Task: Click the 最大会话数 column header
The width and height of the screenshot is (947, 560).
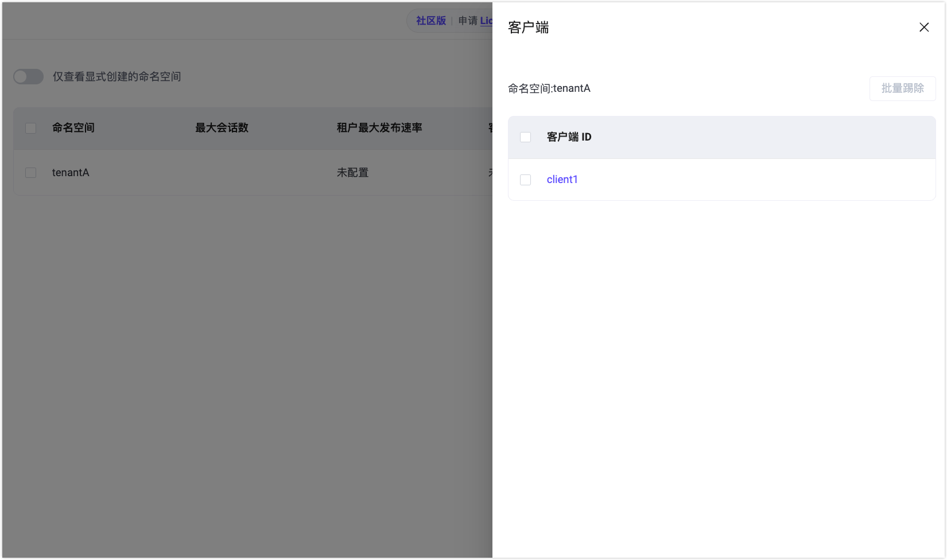Action: (222, 128)
